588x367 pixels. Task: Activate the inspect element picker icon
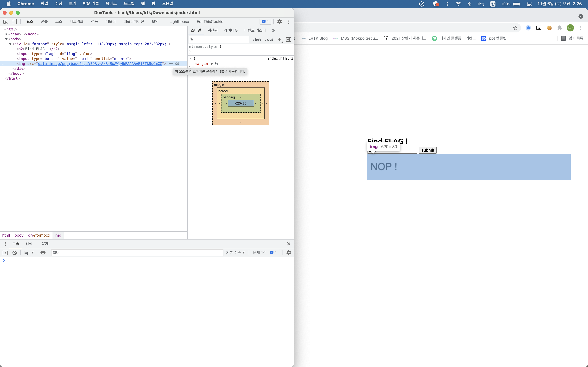[5, 22]
